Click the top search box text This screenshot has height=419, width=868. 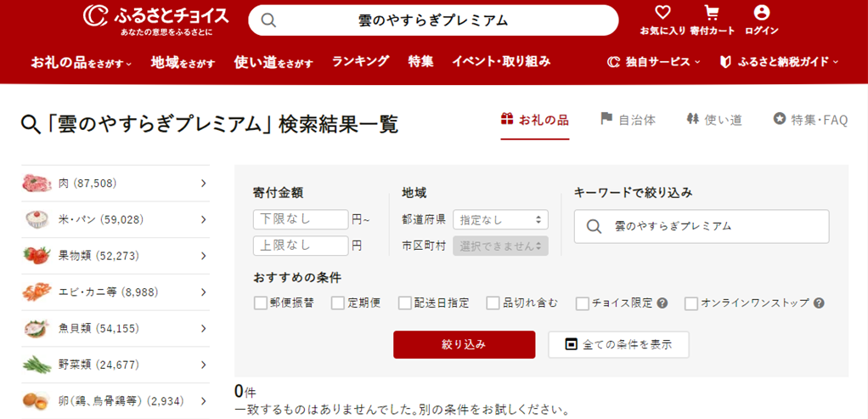click(433, 20)
